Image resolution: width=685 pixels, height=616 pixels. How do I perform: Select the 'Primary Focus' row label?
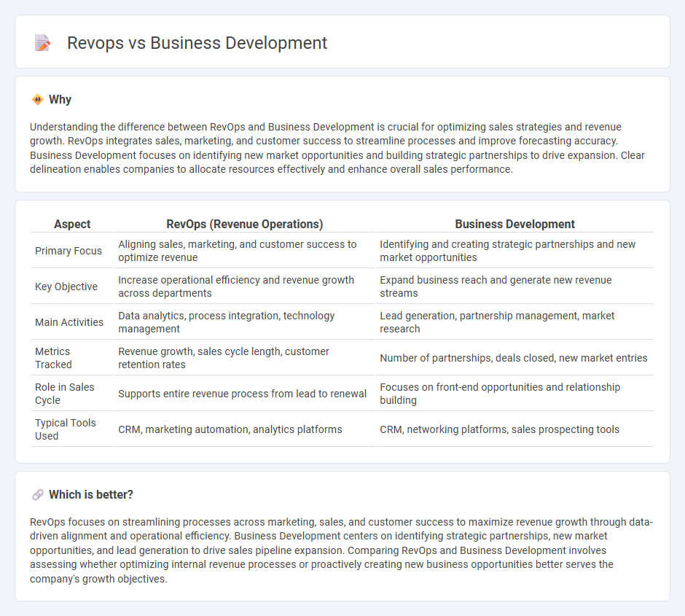pos(68,251)
